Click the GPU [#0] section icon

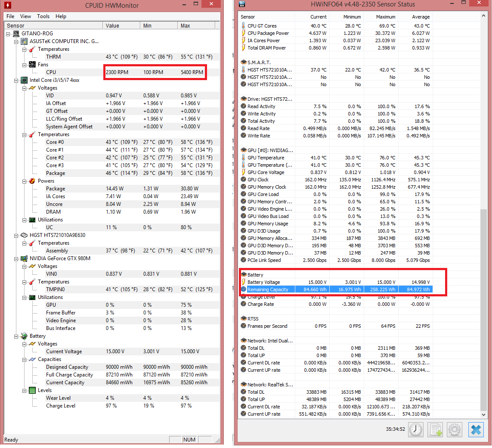point(244,150)
